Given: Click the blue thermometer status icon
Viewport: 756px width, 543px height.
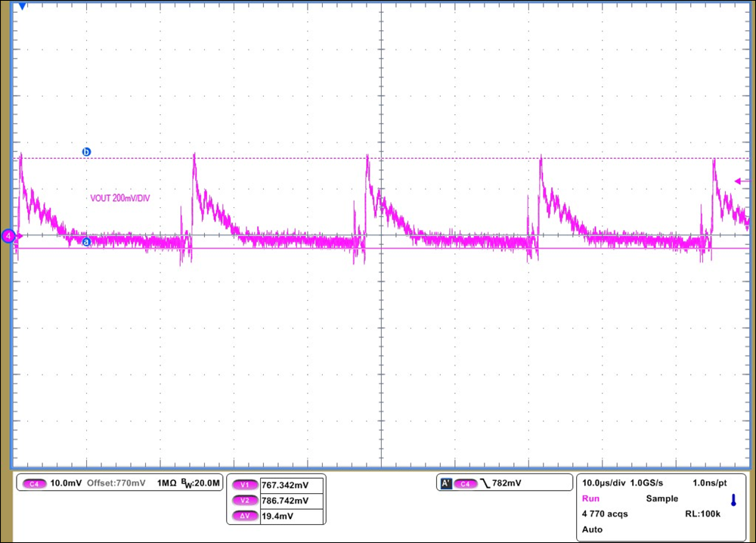Looking at the screenshot, I should click(x=733, y=500).
